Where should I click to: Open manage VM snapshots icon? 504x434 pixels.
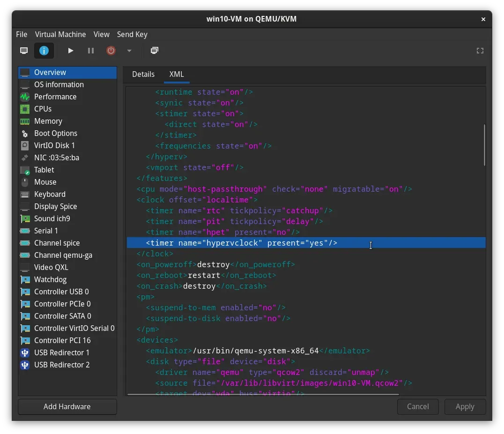[x=155, y=51]
